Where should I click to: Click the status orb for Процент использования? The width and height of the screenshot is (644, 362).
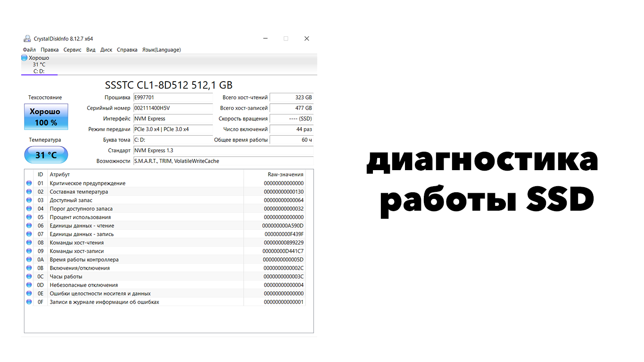(29, 217)
